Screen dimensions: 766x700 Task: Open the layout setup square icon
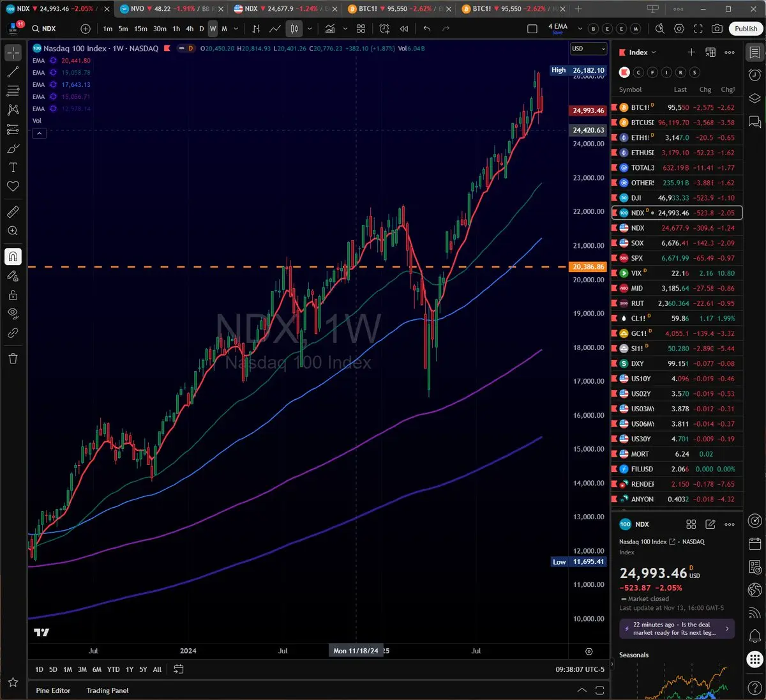coord(532,29)
